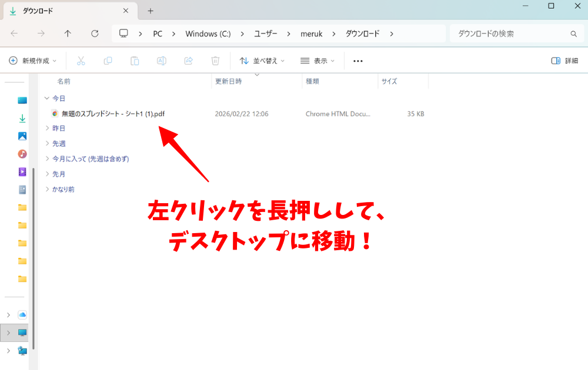Open the 並べ替え sort dropdown
Image resolution: width=588 pixels, height=370 pixels.
tap(262, 60)
